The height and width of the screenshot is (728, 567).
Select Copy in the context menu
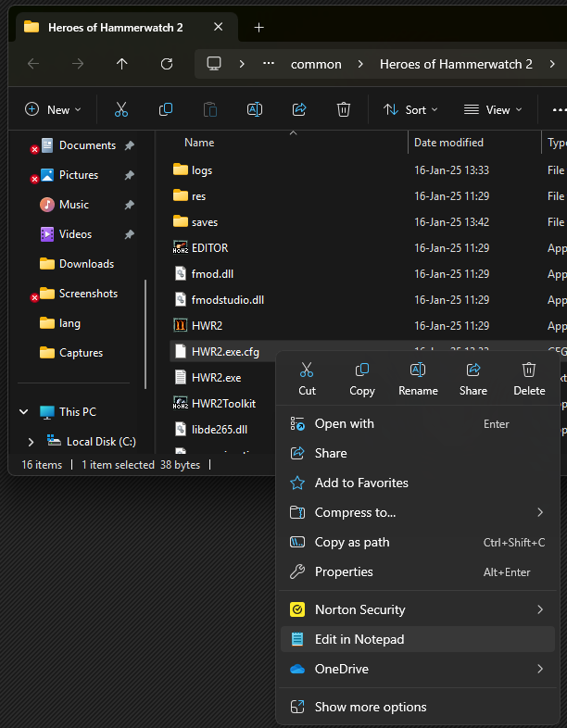[361, 380]
